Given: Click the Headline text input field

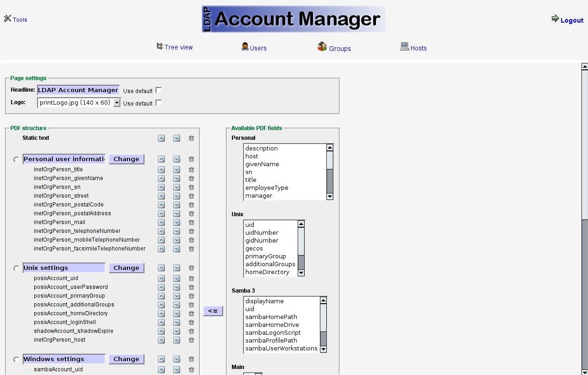Looking at the screenshot, I should (78, 90).
